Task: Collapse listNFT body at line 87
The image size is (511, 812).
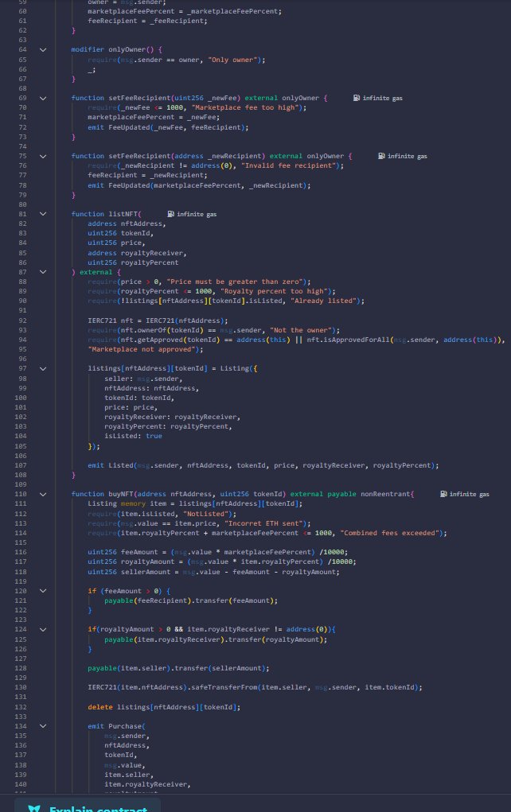Action: [x=43, y=272]
